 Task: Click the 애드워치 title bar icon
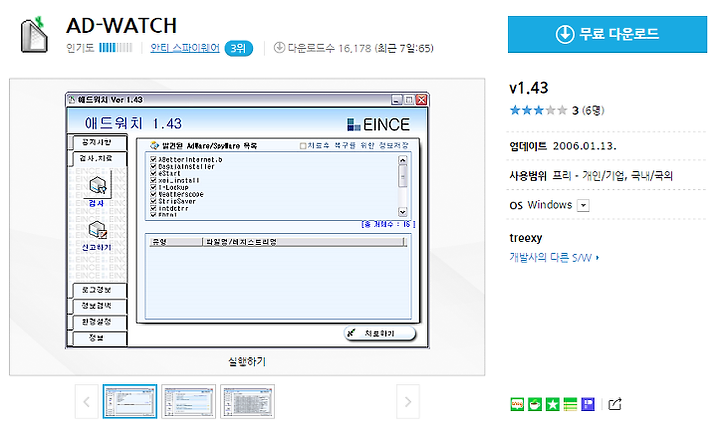coord(72,100)
